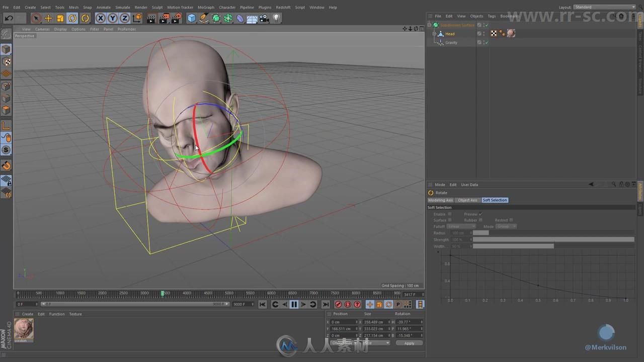Switch to the Soft Selection tab

coord(495,200)
